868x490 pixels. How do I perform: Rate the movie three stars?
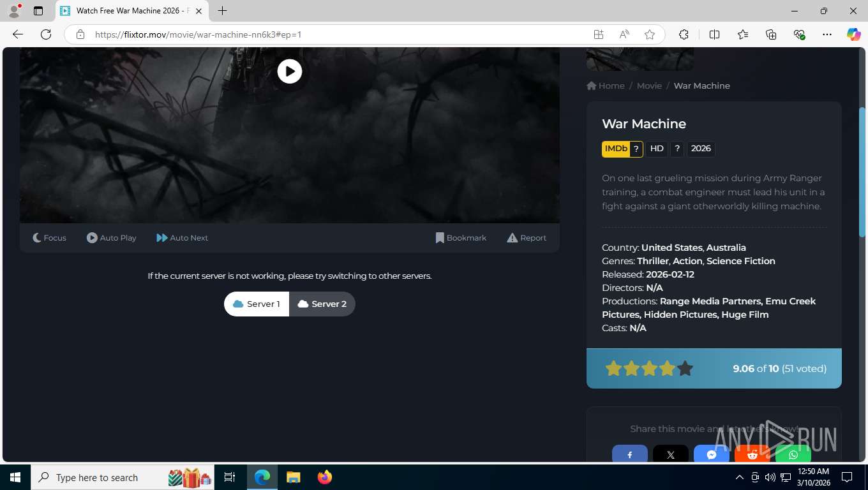pos(649,368)
